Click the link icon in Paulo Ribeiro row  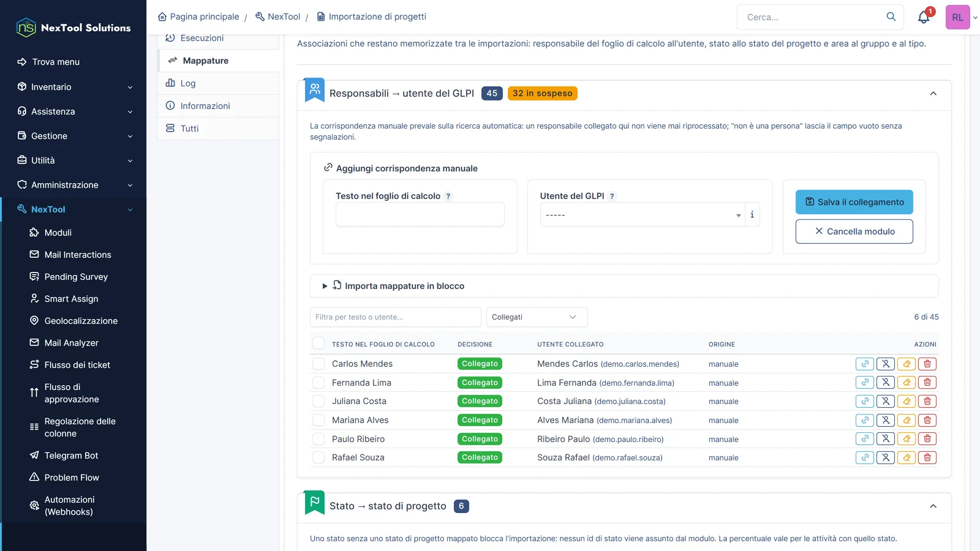pyautogui.click(x=865, y=439)
